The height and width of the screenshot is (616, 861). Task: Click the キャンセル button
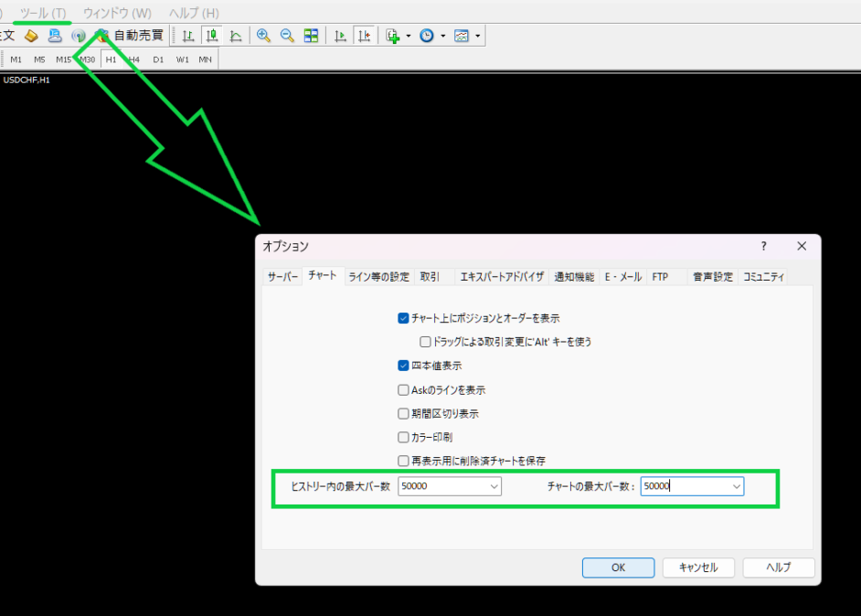tap(698, 568)
